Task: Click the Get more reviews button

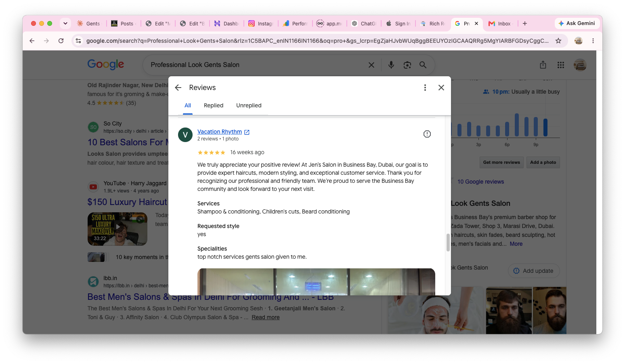Action: coord(501,162)
